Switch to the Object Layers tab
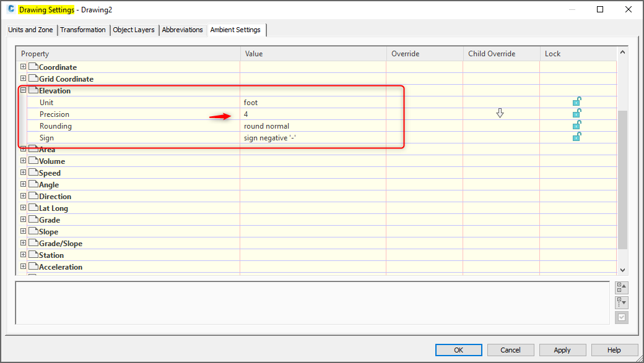644x363 pixels. point(134,30)
